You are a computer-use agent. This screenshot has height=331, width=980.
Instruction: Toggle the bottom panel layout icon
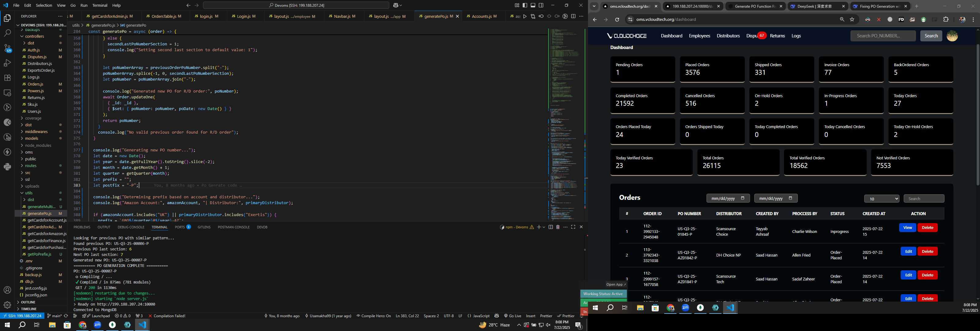click(533, 5)
